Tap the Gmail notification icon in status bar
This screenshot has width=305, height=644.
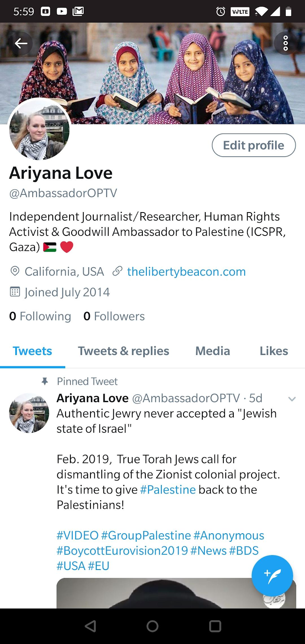coord(78,11)
